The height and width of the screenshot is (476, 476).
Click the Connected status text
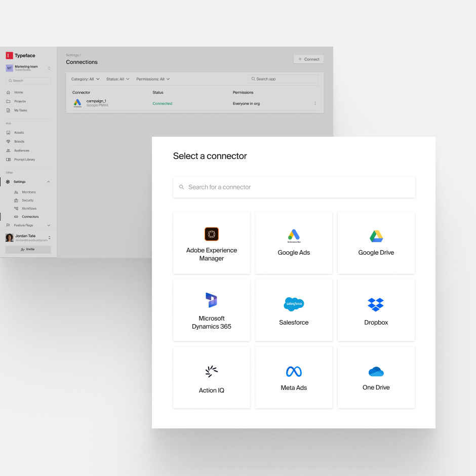coord(162,103)
